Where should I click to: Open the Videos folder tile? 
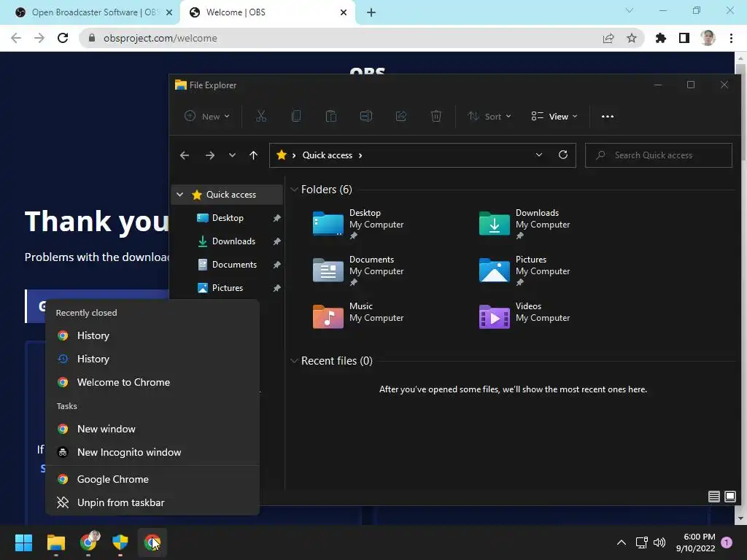pos(525,316)
